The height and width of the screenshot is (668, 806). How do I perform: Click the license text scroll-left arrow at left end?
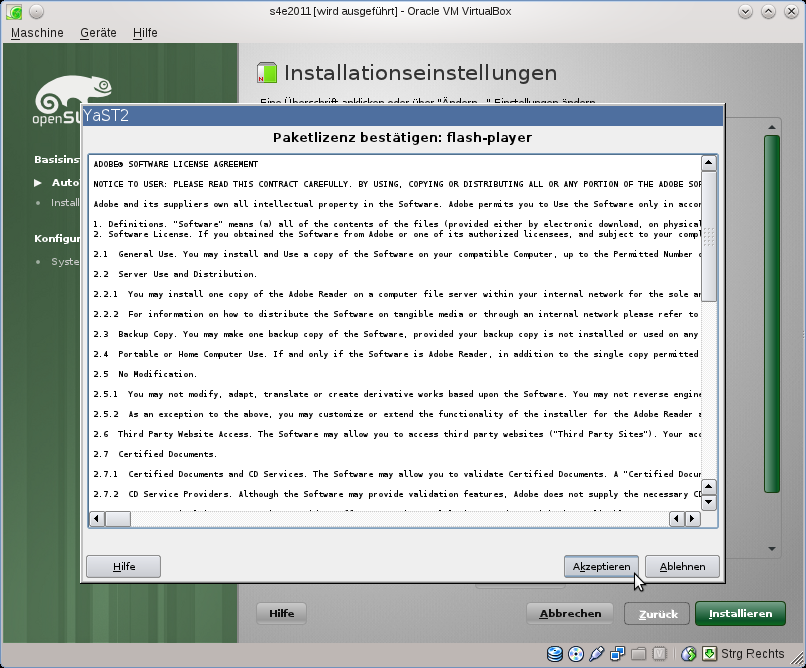97,519
